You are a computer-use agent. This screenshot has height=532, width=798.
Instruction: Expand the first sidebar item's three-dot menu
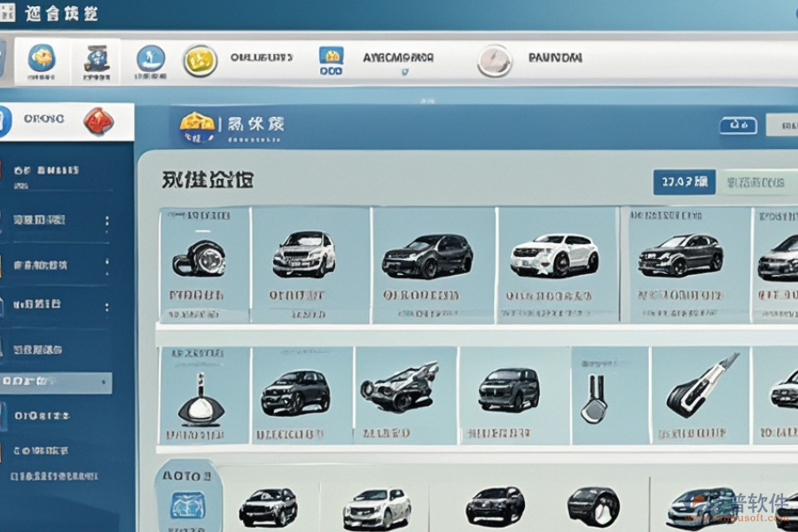click(x=107, y=222)
